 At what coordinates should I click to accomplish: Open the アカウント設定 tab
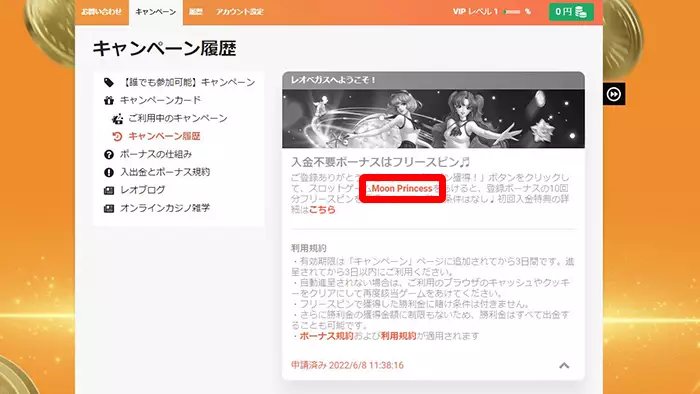click(240, 12)
